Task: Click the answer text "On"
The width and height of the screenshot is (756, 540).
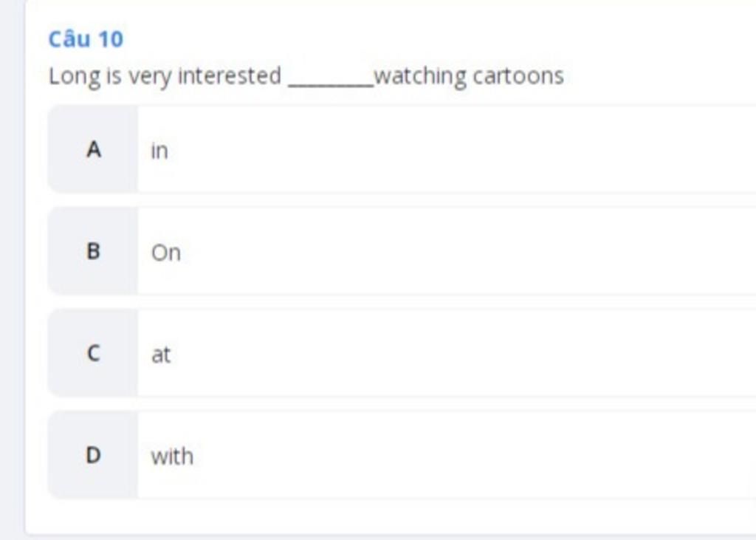Action: (x=166, y=253)
